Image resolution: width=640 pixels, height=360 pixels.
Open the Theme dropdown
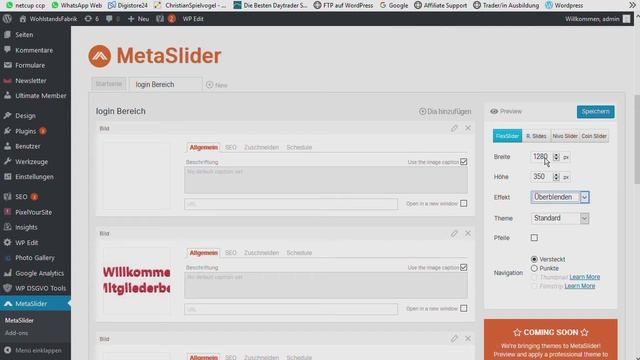coord(560,218)
